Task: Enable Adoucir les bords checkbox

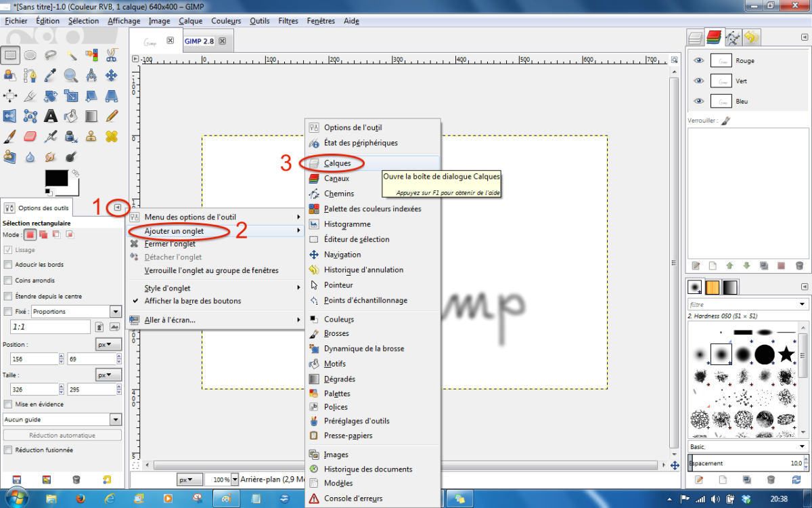Action: pyautogui.click(x=8, y=265)
